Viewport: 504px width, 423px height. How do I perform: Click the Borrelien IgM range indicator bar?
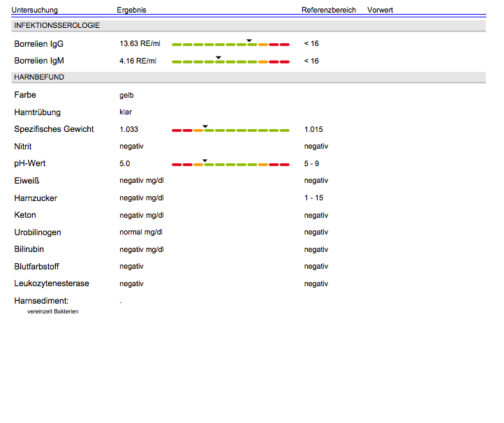[x=230, y=61]
